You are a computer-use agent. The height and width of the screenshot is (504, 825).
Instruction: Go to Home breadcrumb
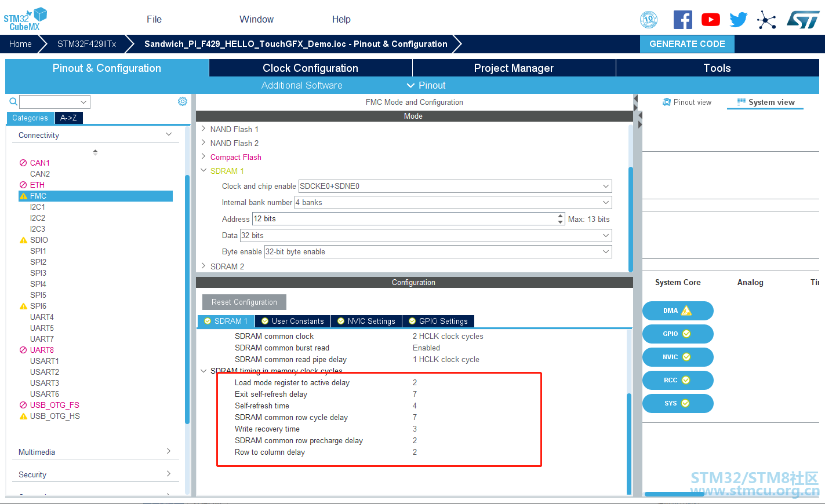(20, 44)
